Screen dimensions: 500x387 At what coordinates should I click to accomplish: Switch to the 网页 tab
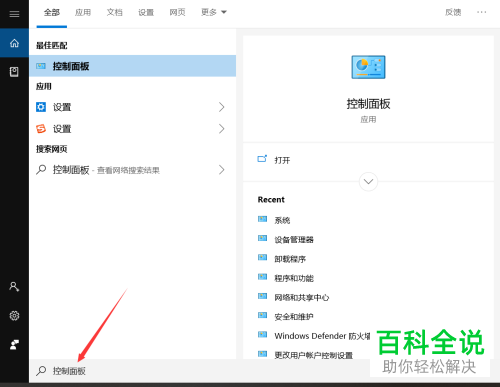[177, 12]
